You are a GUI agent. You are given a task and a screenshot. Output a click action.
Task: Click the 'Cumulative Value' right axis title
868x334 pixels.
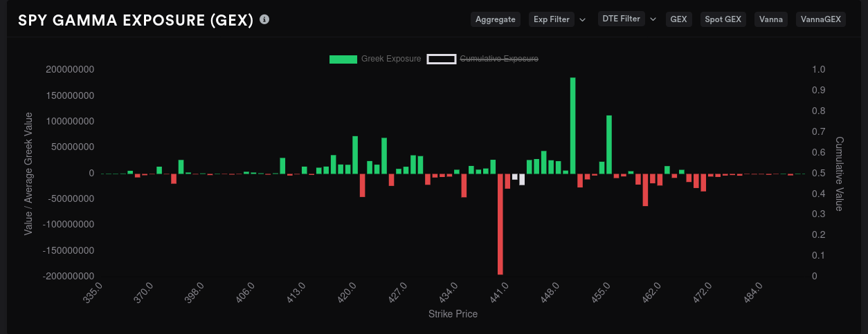pyautogui.click(x=840, y=174)
